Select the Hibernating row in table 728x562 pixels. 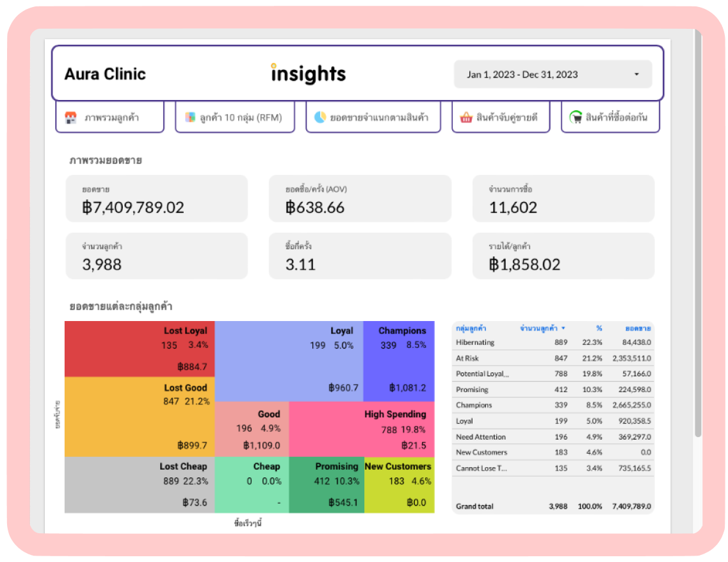point(553,343)
